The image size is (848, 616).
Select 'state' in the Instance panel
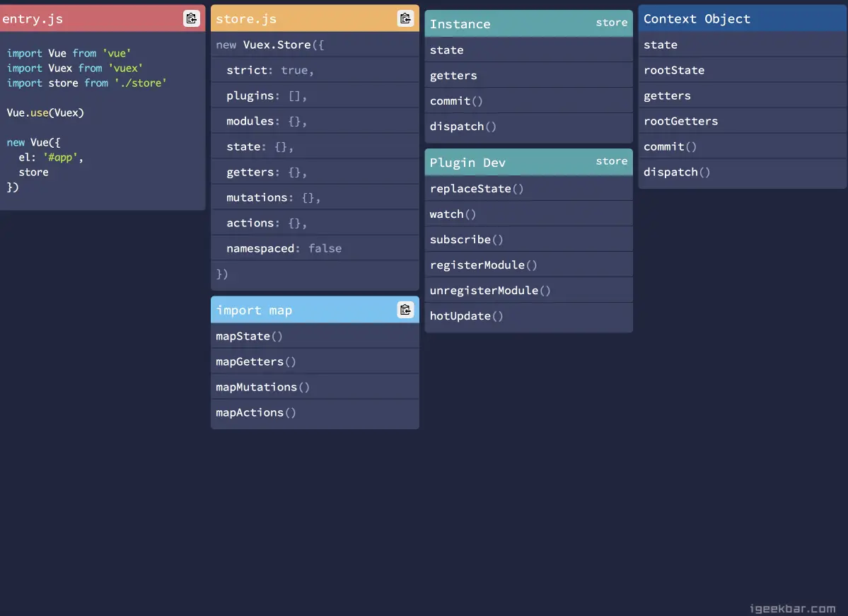[x=528, y=50]
